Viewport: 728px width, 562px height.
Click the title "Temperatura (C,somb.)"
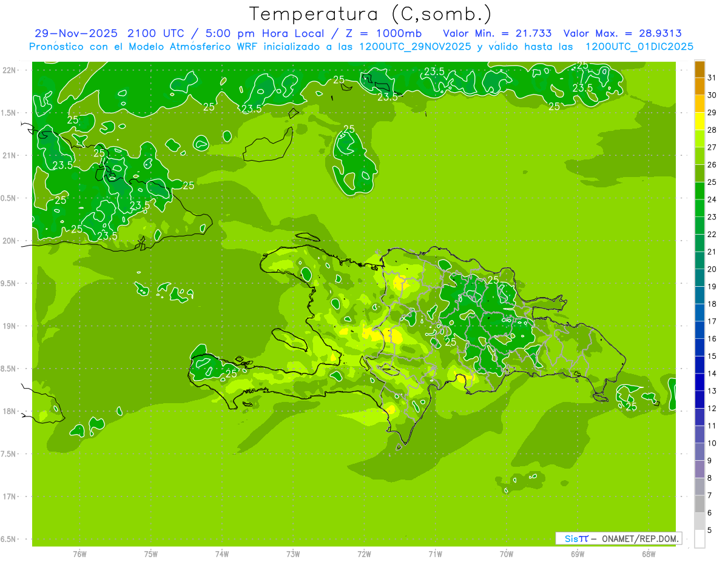pos(370,14)
